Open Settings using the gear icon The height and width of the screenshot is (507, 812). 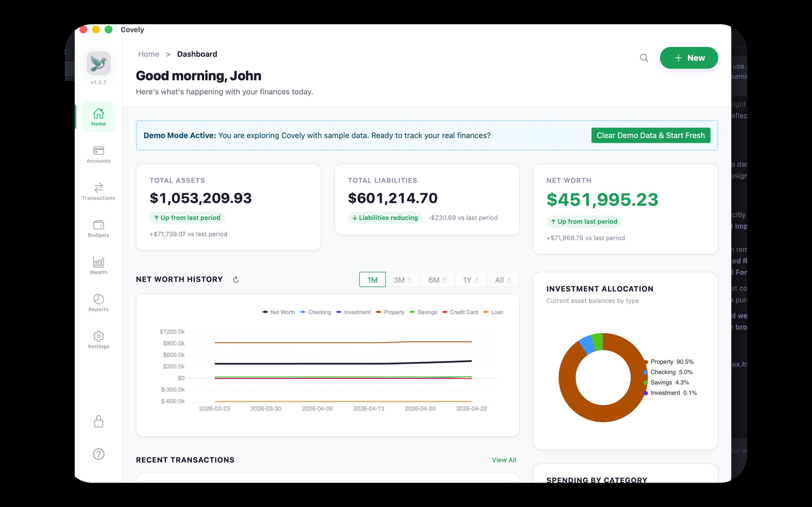point(98,340)
